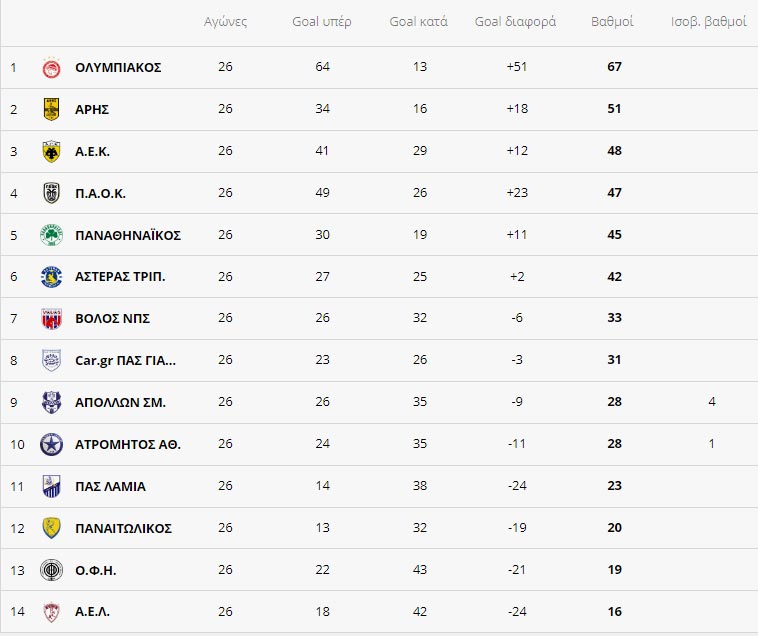Click the Olympiakos club crest
The width and height of the screenshot is (758, 636).
click(x=51, y=68)
